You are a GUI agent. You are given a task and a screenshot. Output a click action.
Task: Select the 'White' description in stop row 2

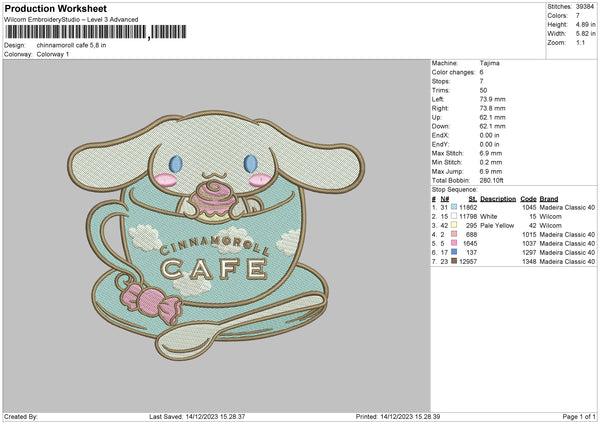(x=489, y=217)
